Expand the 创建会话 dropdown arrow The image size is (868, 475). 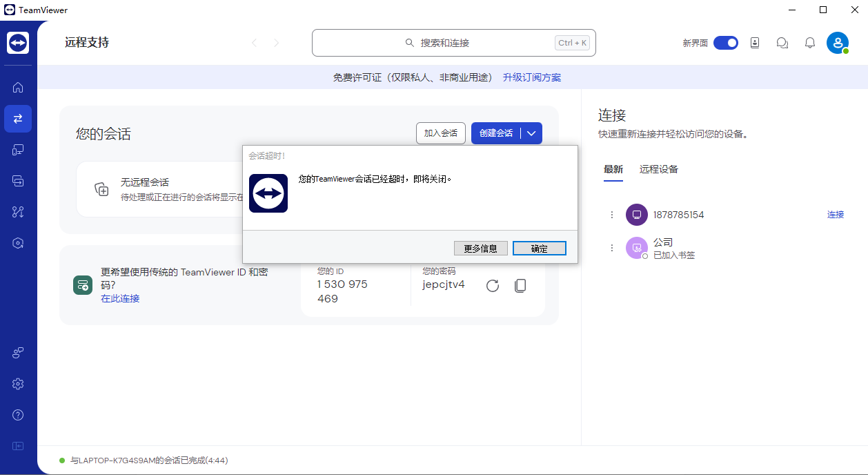tap(531, 133)
